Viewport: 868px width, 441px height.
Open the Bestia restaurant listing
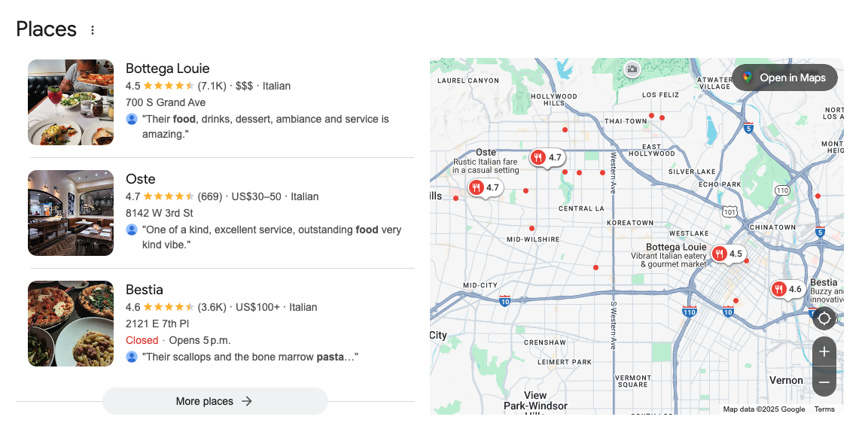(145, 289)
